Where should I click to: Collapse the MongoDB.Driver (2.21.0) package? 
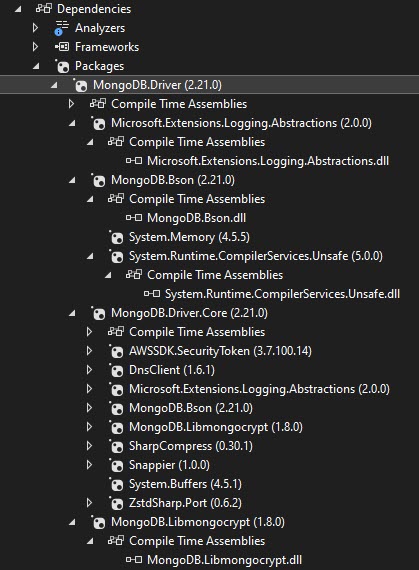54,85
